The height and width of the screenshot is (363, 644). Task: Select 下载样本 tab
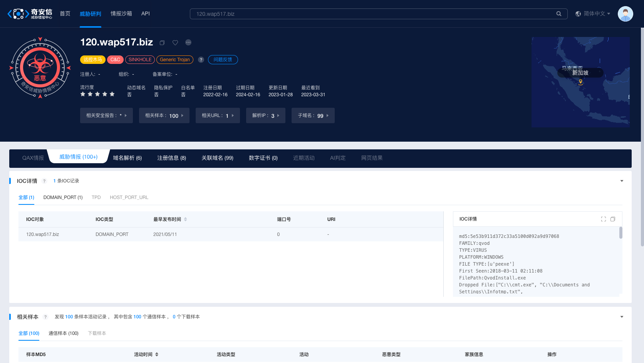pos(97,333)
